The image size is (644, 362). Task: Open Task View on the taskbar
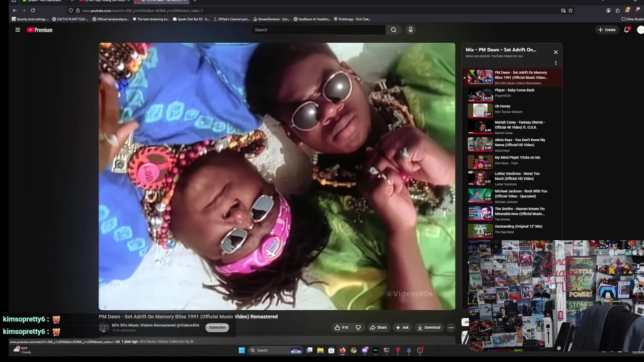(x=309, y=350)
